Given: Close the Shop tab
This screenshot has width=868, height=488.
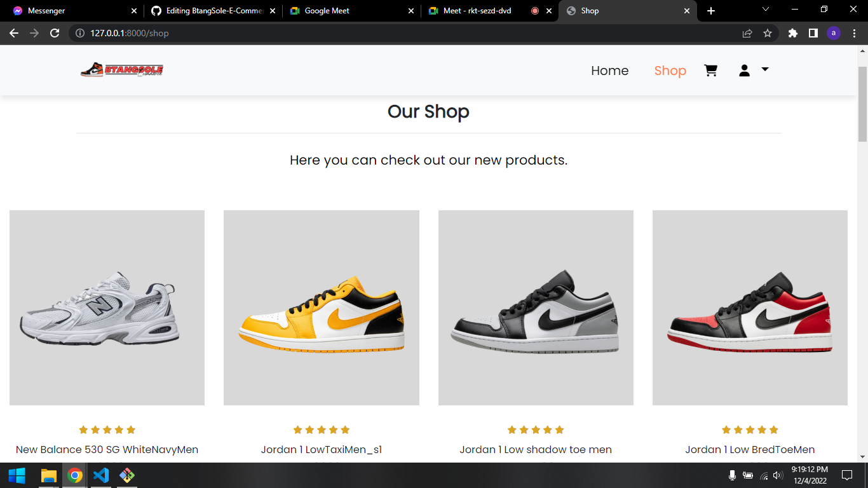Looking at the screenshot, I should coord(687,11).
